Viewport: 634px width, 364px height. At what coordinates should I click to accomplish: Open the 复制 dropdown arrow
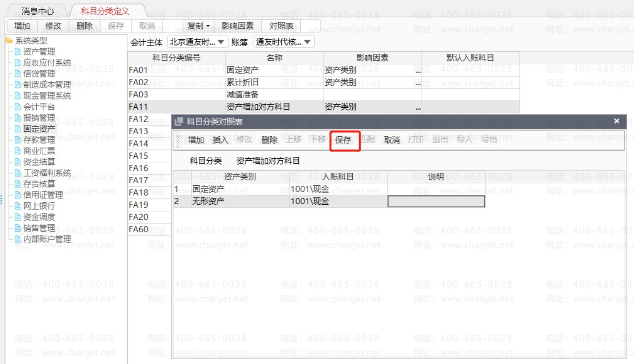click(208, 26)
